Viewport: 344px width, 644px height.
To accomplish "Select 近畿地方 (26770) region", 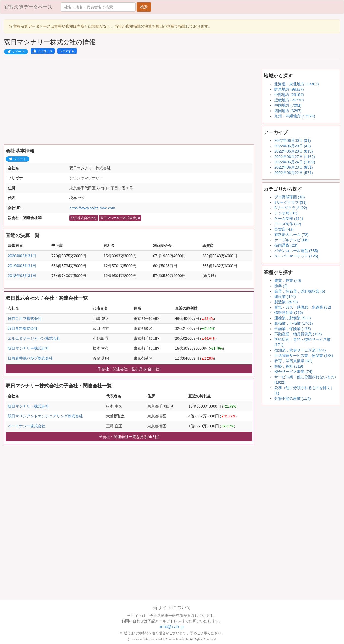I will click(289, 100).
